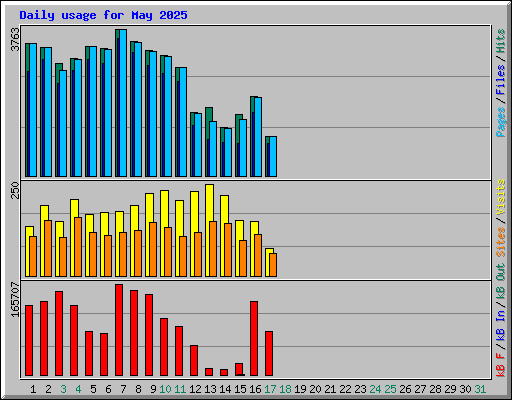
Task: Click the day 17 label on the x-axis
Action: [270, 389]
